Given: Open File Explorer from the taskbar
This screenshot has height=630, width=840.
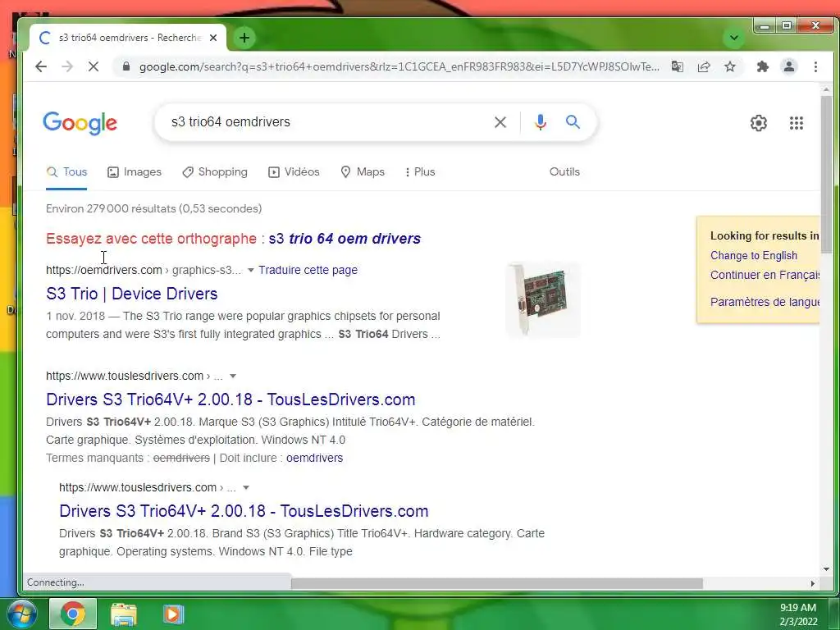Looking at the screenshot, I should (x=124, y=614).
